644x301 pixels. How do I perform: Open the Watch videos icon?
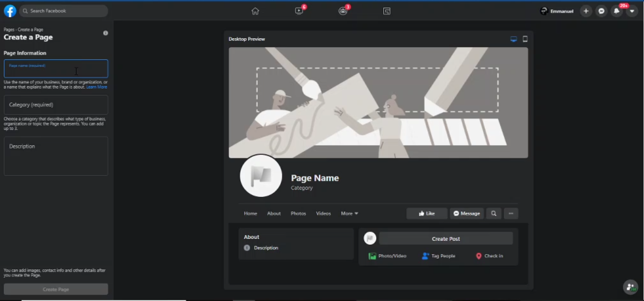[x=299, y=11]
